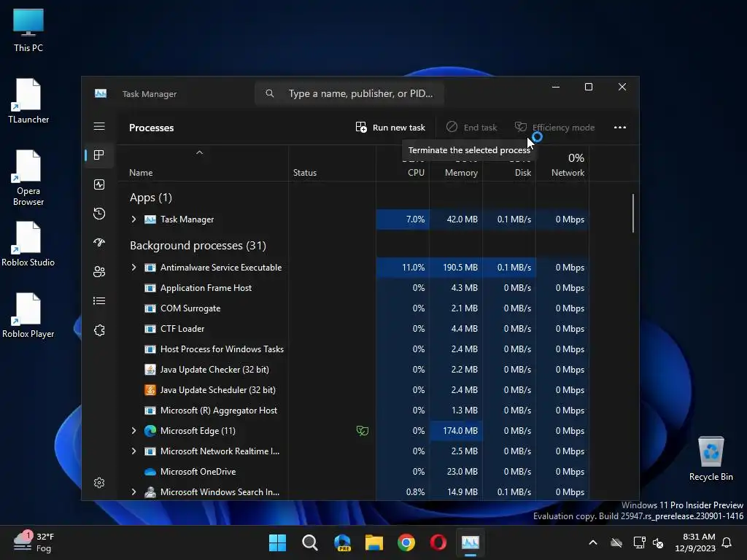The width and height of the screenshot is (747, 560).
Task: Open taskbar Search
Action: point(309,542)
